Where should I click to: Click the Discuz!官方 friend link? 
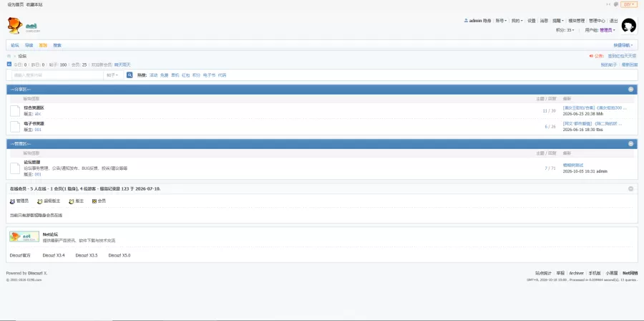pyautogui.click(x=20, y=255)
